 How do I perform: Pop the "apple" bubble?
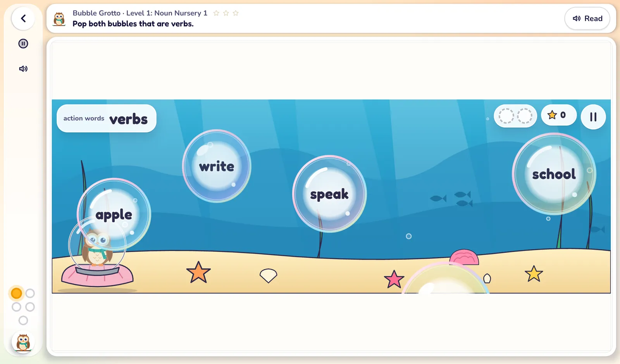coord(114,214)
